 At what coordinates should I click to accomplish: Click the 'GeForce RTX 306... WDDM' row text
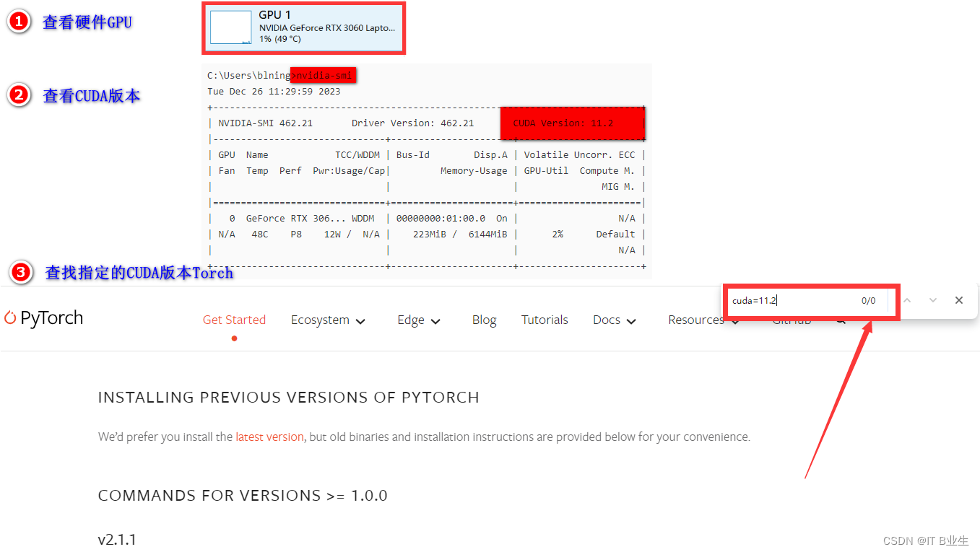pos(311,219)
